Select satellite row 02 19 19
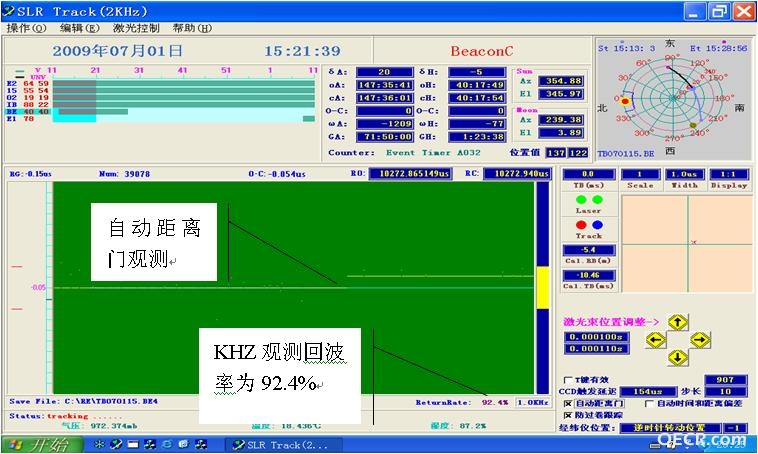The width and height of the screenshot is (758, 454). [x=160, y=98]
